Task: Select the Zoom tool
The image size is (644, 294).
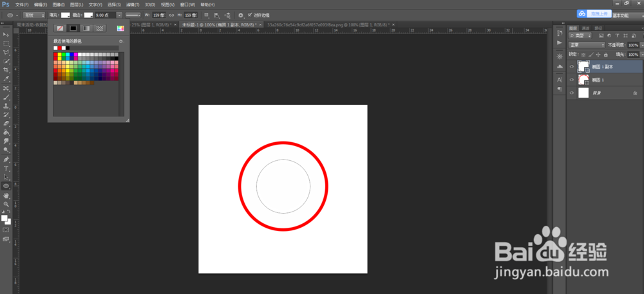Action: point(6,204)
